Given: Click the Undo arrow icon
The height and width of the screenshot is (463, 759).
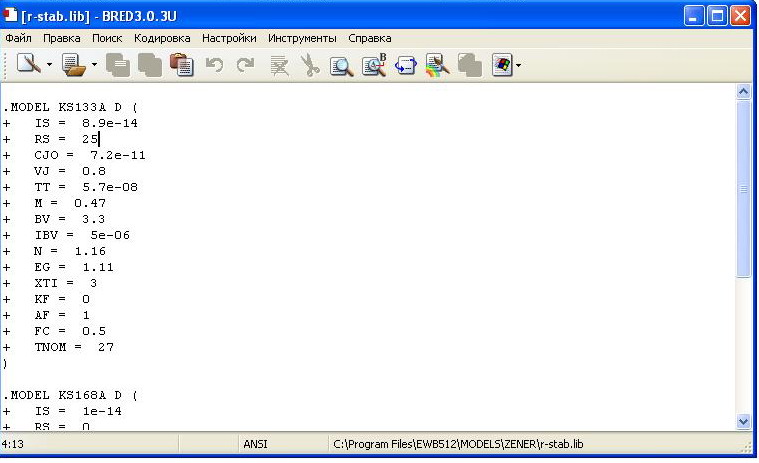Looking at the screenshot, I should pos(214,65).
